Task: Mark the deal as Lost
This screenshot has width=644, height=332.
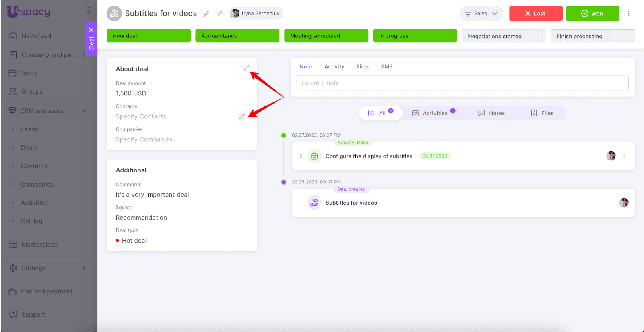Action: pos(535,14)
